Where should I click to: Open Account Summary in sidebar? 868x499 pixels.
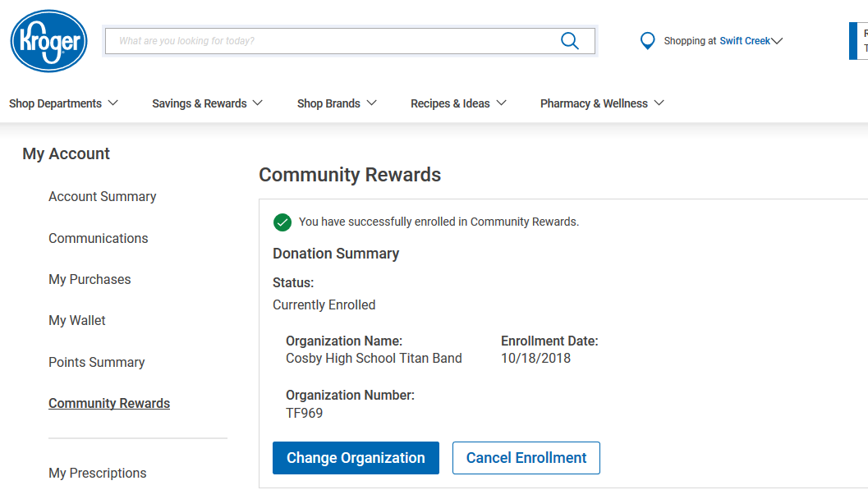click(x=103, y=196)
